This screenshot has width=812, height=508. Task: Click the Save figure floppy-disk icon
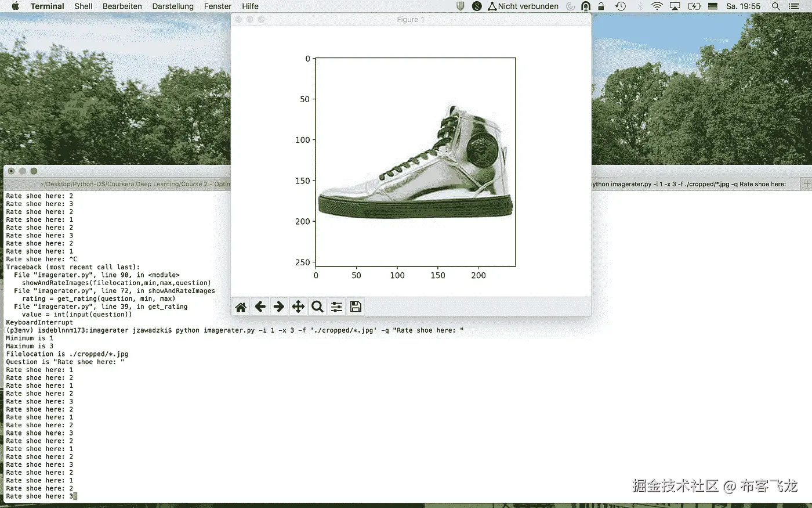356,307
